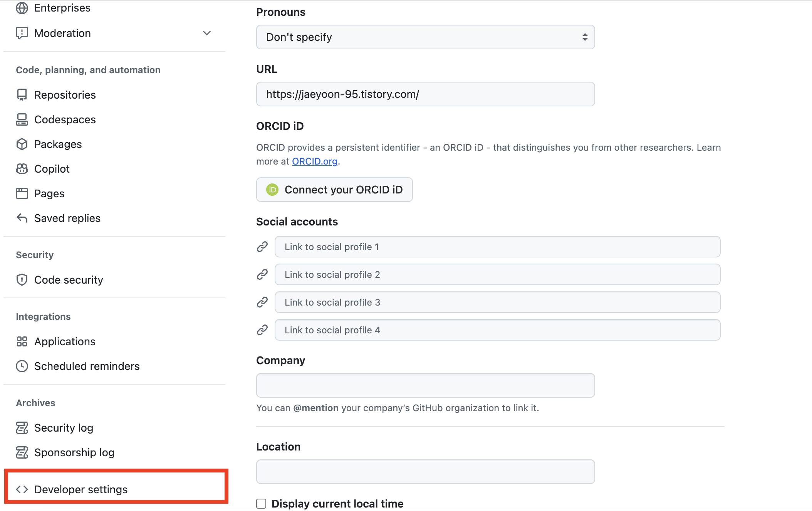
Task: Click the Scheduled reminders clock icon
Action: click(22, 366)
